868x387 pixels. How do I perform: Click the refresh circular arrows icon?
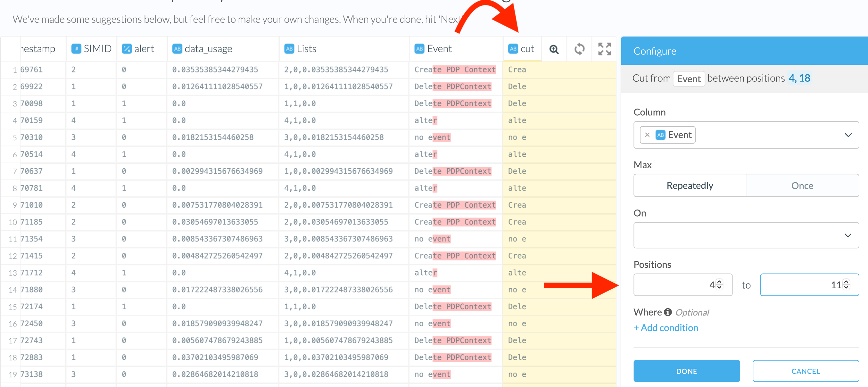coord(579,49)
